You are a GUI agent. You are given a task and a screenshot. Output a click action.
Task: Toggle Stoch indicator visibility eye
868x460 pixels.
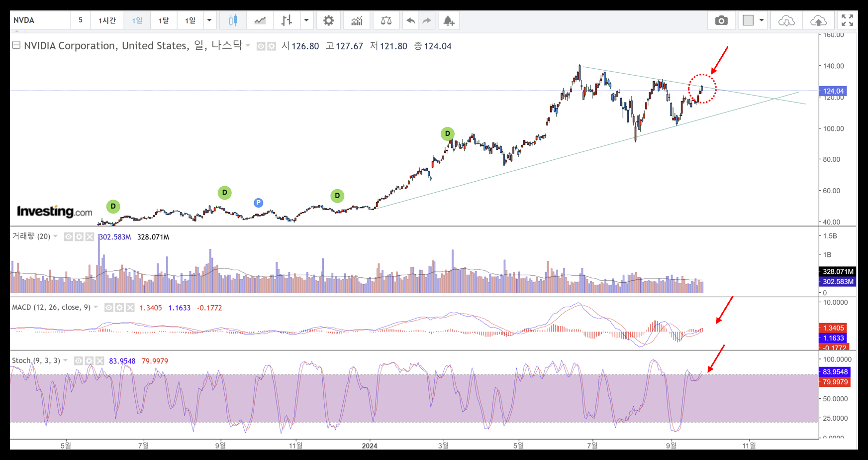pos(79,361)
